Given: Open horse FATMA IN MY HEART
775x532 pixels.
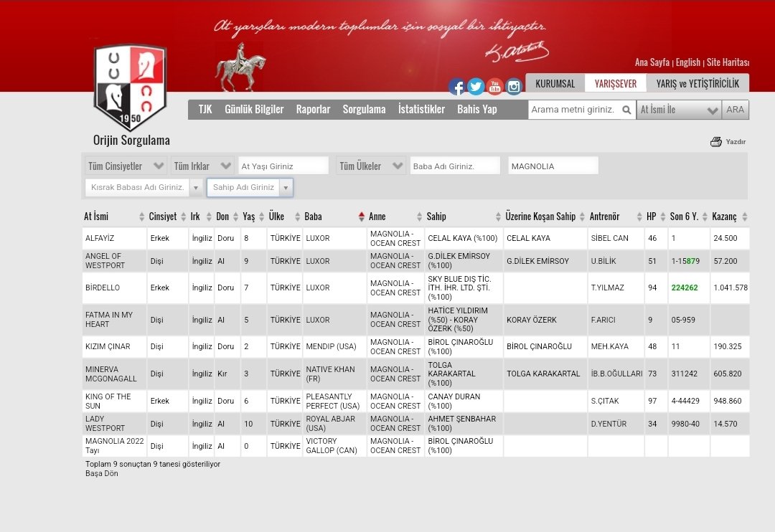Looking at the screenshot, I should tap(109, 320).
